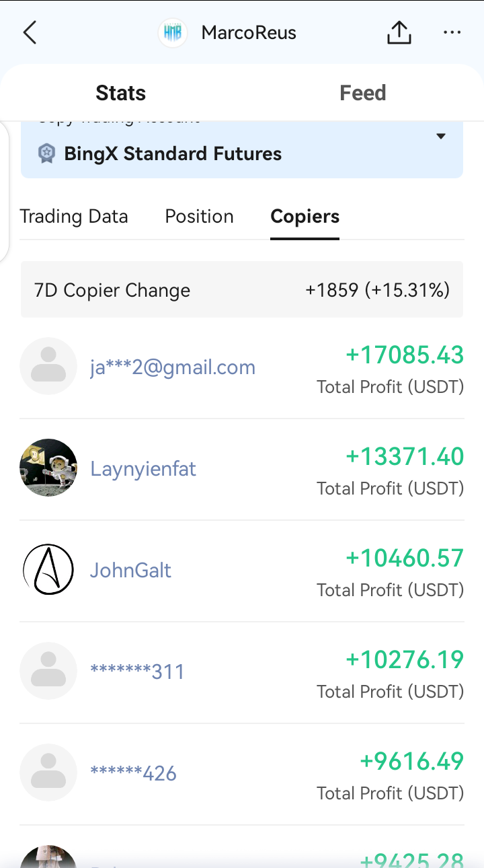Image resolution: width=484 pixels, height=868 pixels.
Task: Open *******311 placeholder avatar
Action: [x=48, y=671]
